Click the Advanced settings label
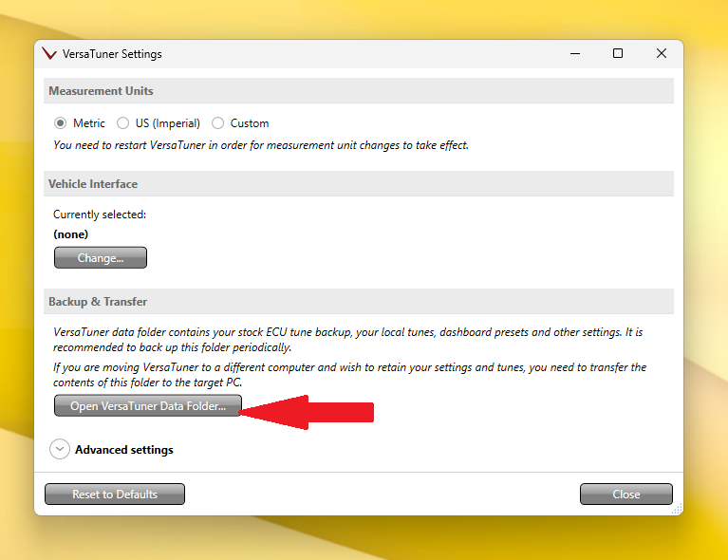Viewport: 728px width, 560px height. coord(124,450)
